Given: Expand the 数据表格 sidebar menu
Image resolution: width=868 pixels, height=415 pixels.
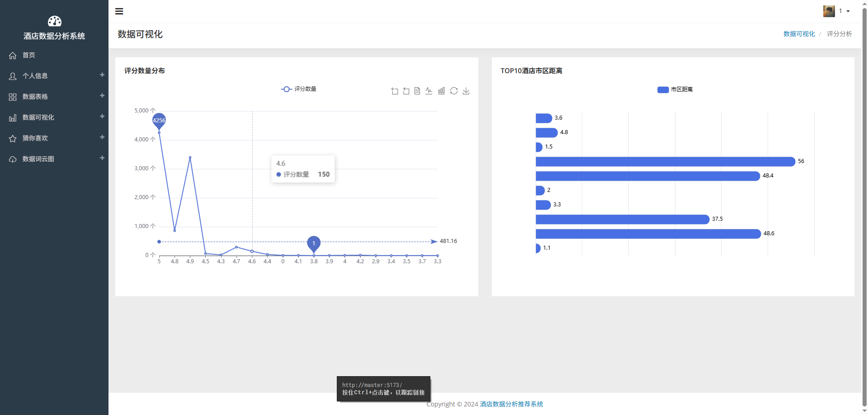Looking at the screenshot, I should pos(54,97).
